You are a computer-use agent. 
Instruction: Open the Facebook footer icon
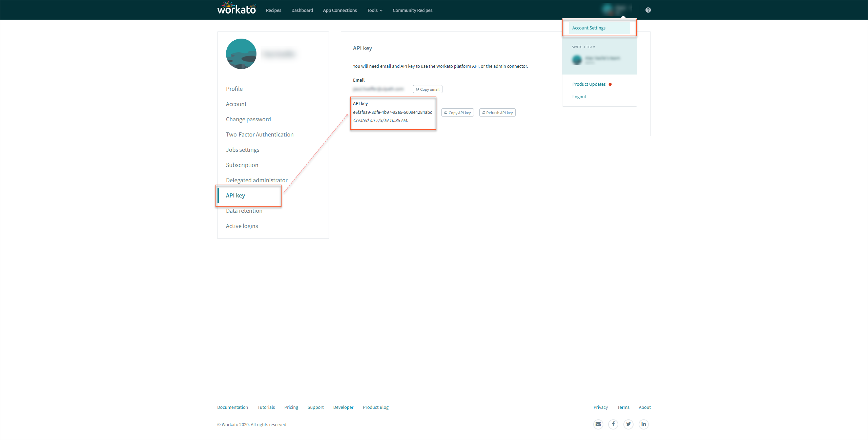pos(613,424)
